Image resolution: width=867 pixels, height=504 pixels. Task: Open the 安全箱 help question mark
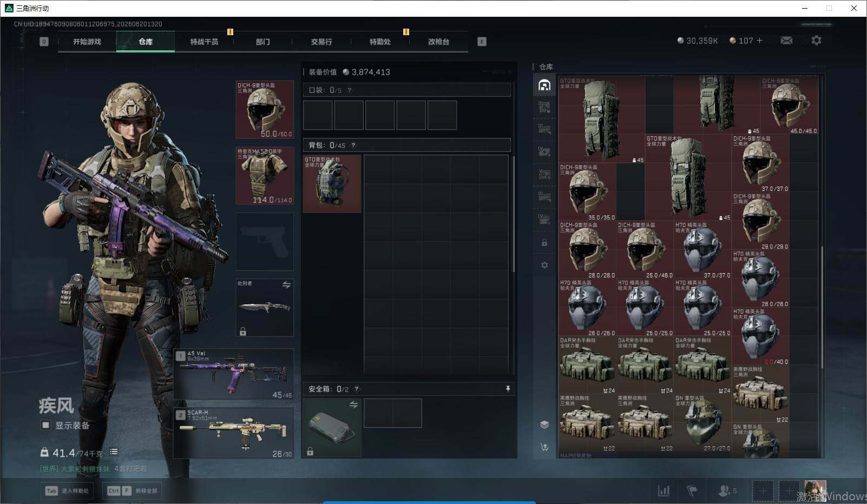[x=356, y=389]
